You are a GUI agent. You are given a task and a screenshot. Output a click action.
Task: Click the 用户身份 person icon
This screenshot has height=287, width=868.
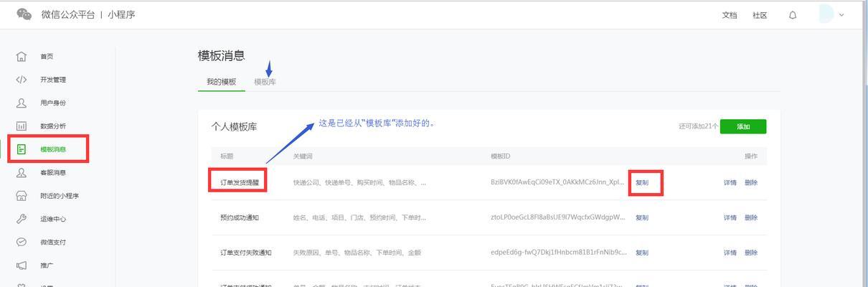point(22,103)
